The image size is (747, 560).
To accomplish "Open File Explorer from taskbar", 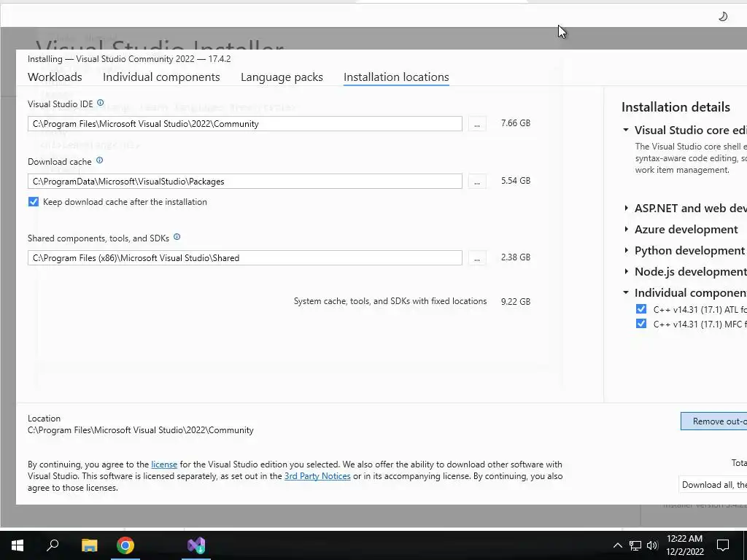I will [x=89, y=545].
